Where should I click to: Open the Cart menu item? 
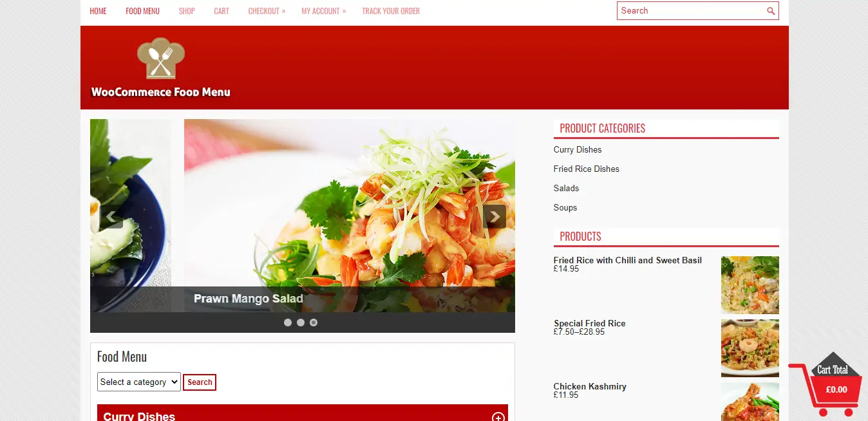pos(222,11)
